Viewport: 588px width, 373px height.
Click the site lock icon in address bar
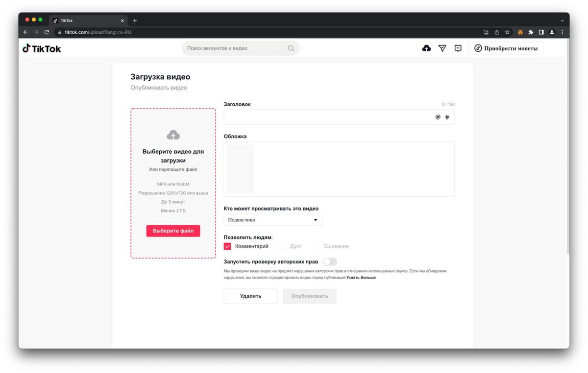click(60, 32)
